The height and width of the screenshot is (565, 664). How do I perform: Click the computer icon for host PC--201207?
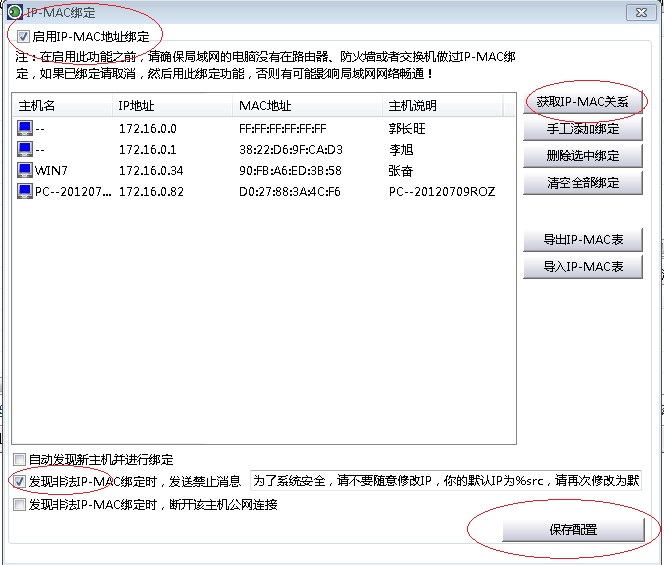[x=25, y=191]
